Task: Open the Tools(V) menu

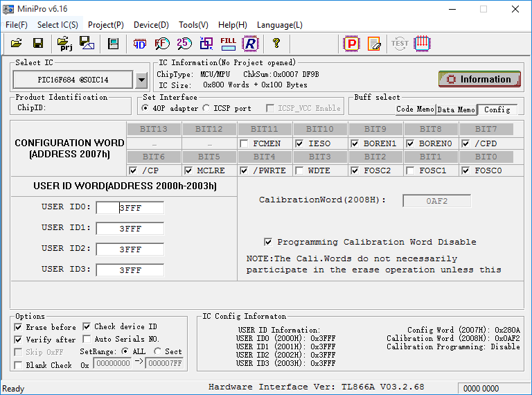Action: tap(193, 25)
